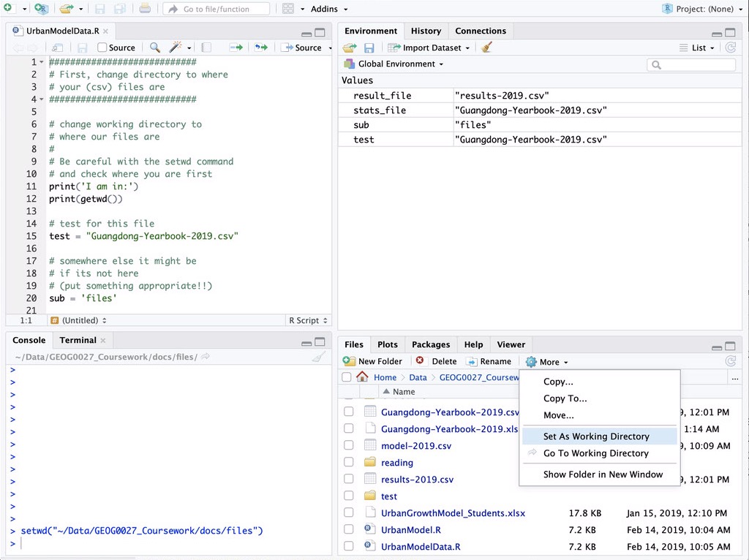Screen dimensions: 749x560
Task: Click the new file plus icon
Action: (7, 8)
